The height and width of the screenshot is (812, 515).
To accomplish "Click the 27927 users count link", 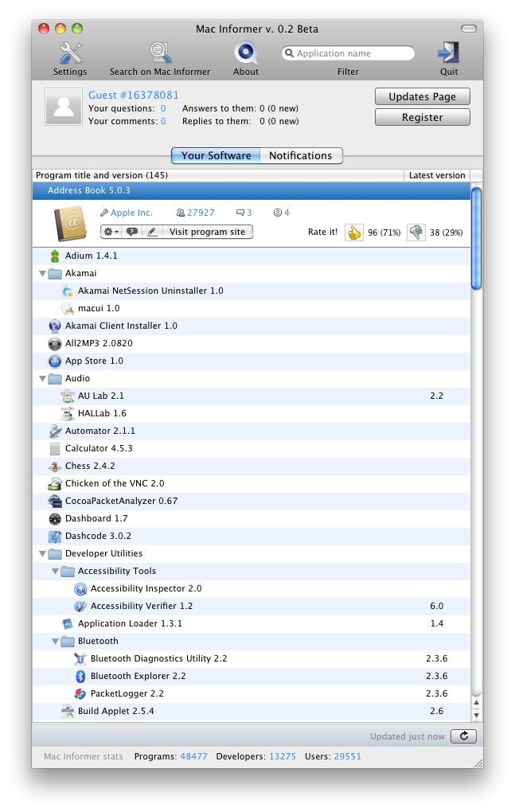I will [201, 213].
